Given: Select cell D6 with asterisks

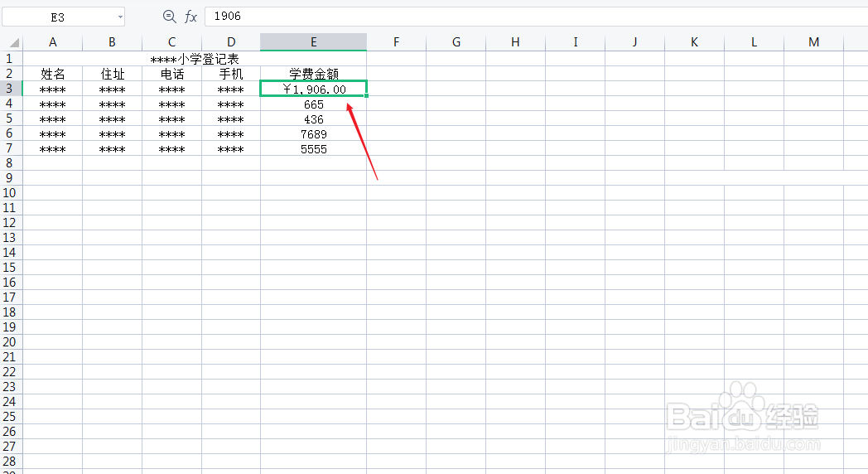Looking at the screenshot, I should (231, 134).
